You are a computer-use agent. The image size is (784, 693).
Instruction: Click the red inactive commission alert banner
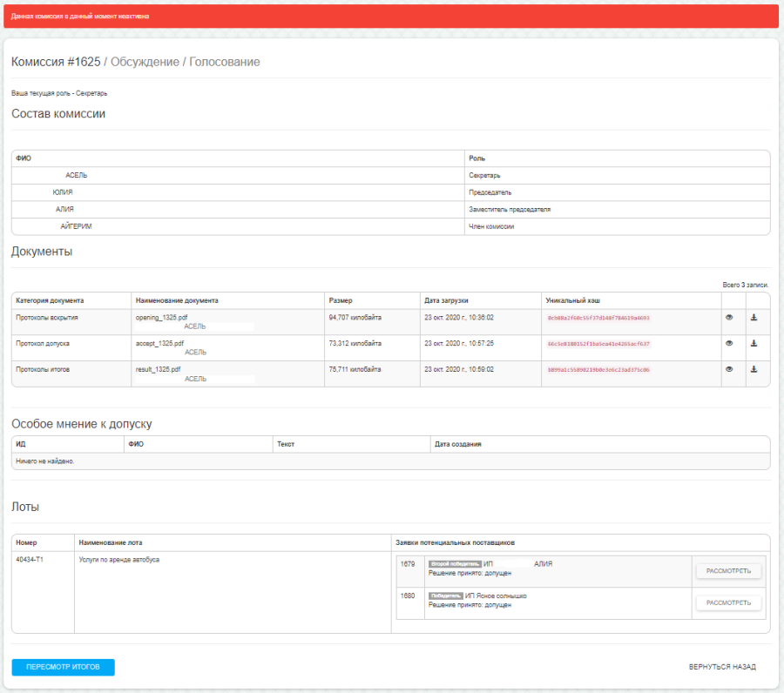coord(390,17)
